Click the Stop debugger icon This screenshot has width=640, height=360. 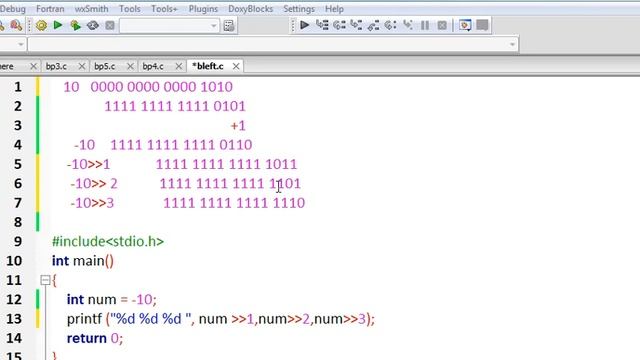pyautogui.click(x=442, y=25)
